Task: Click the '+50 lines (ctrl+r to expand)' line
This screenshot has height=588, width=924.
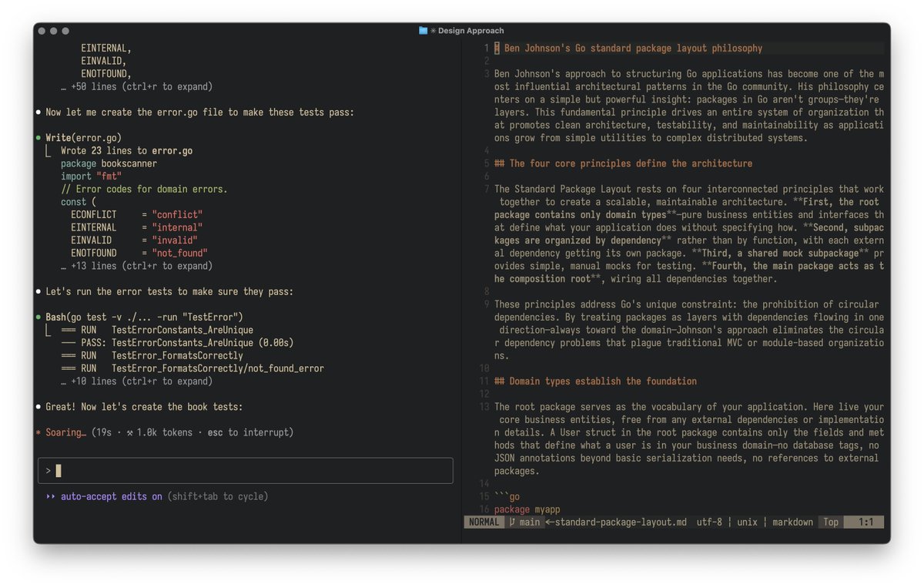Action: coord(136,87)
